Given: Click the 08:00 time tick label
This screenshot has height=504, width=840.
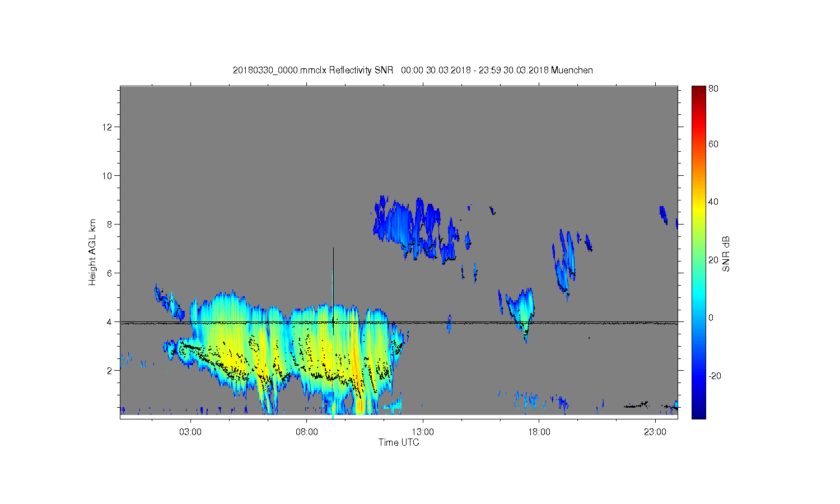Looking at the screenshot, I should [307, 432].
